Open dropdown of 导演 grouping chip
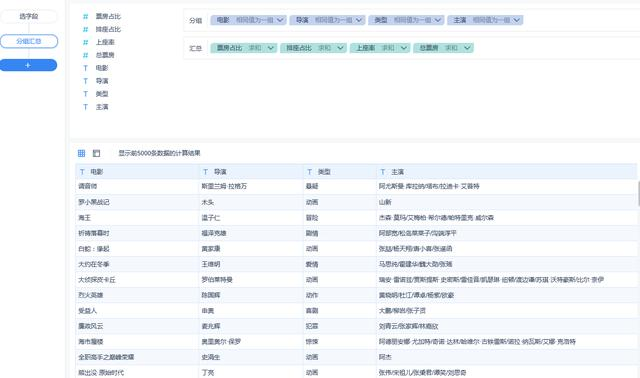 359,20
